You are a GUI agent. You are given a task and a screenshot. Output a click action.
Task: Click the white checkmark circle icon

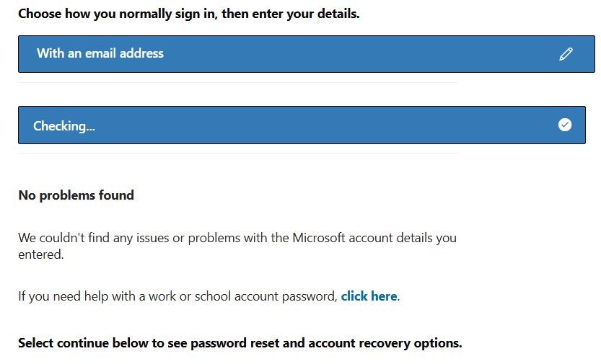pyautogui.click(x=565, y=125)
